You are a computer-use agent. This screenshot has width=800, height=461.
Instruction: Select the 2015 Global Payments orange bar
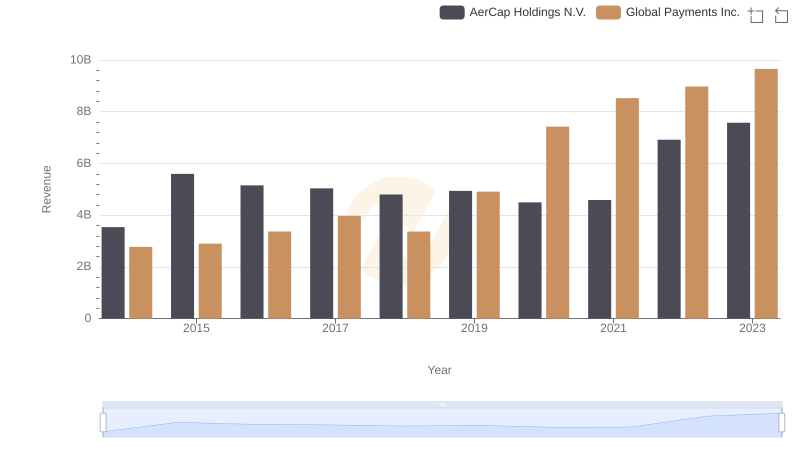point(210,281)
